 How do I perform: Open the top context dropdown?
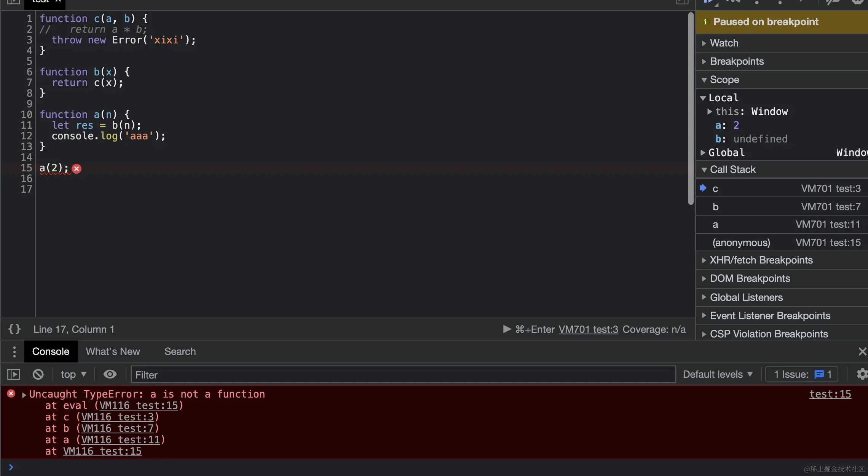73,374
